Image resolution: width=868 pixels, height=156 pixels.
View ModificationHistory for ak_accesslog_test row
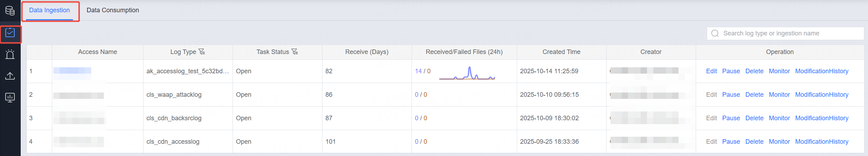point(822,71)
